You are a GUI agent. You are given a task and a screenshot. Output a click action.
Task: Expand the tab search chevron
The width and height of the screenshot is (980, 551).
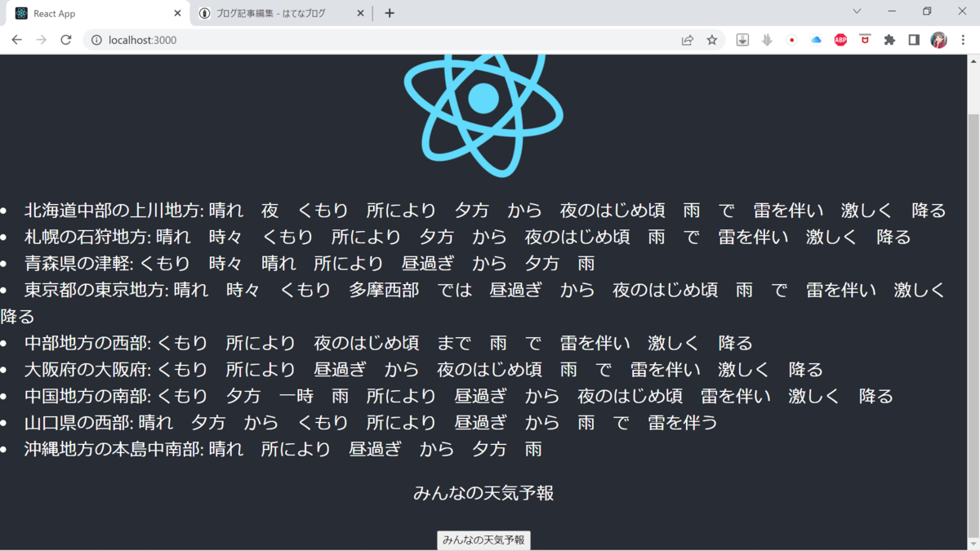[857, 11]
